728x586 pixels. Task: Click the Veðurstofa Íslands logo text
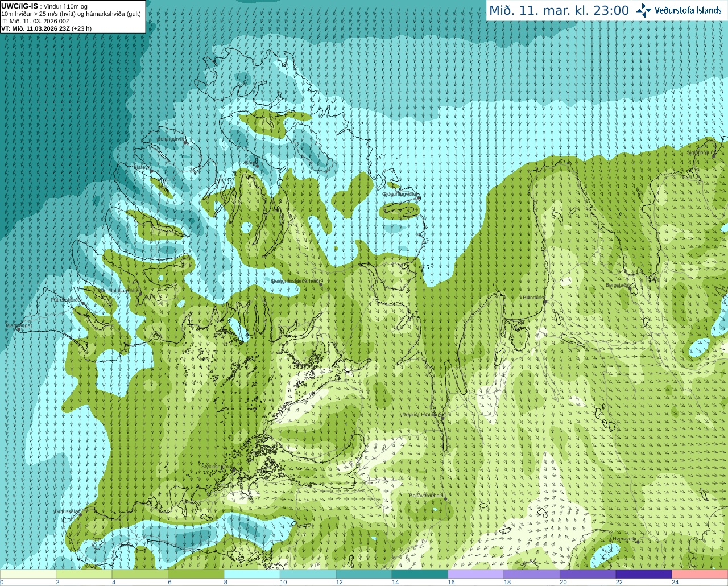pyautogui.click(x=688, y=10)
